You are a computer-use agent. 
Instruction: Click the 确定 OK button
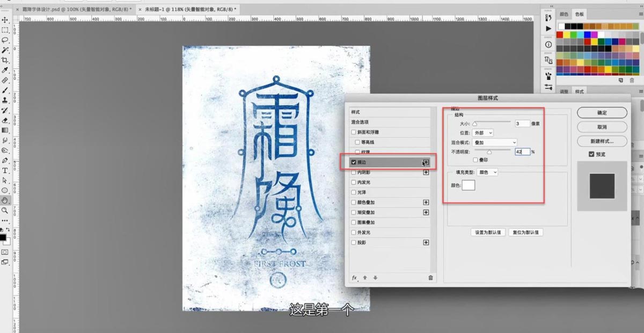point(602,113)
